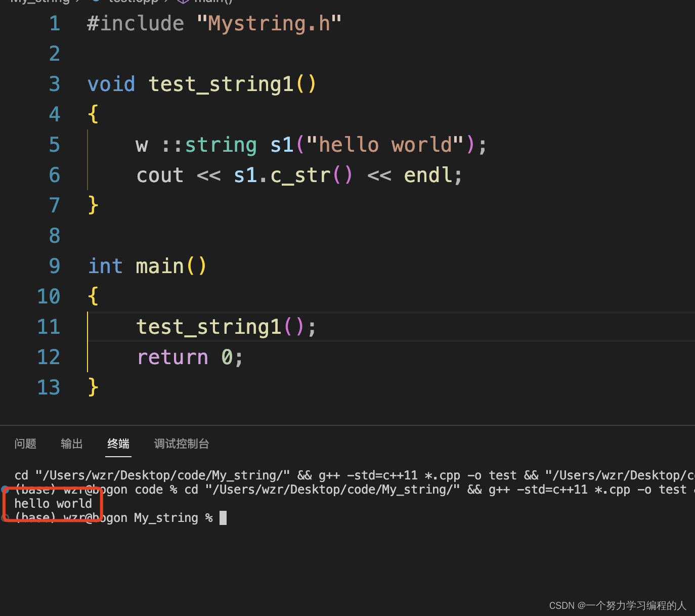This screenshot has width=695, height=616.
Task: Click the s1 variable declaration
Action: click(x=282, y=145)
